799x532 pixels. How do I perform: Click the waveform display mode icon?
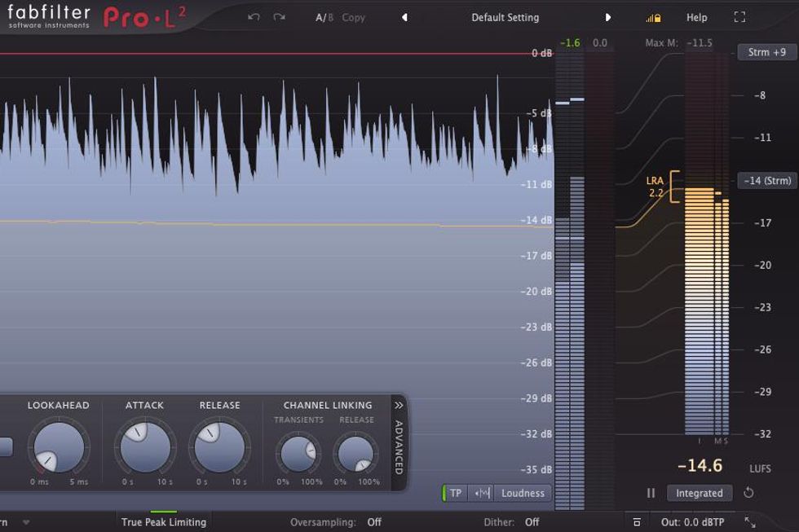pyautogui.click(x=482, y=493)
